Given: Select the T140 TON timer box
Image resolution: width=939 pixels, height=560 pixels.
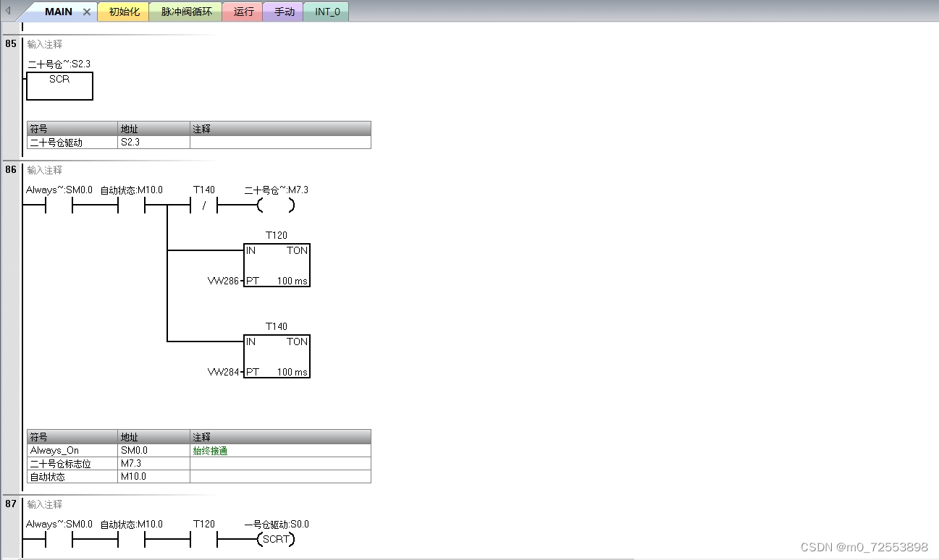Looking at the screenshot, I should [277, 356].
